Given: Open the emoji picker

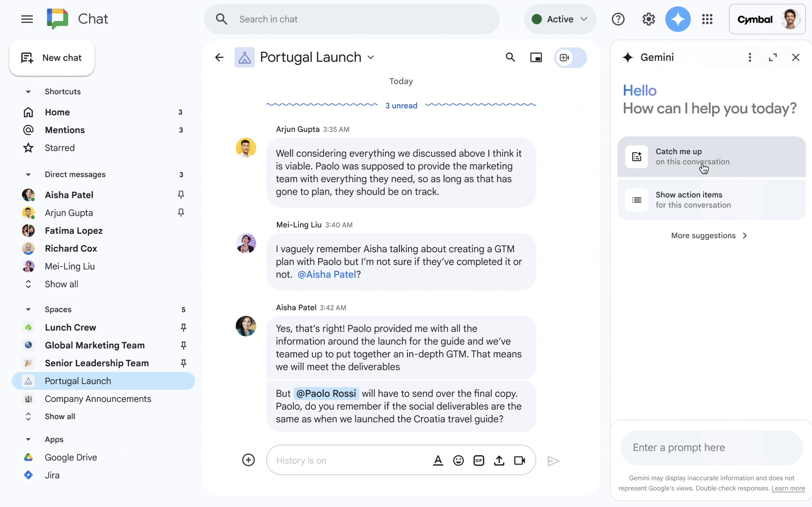Looking at the screenshot, I should [458, 460].
